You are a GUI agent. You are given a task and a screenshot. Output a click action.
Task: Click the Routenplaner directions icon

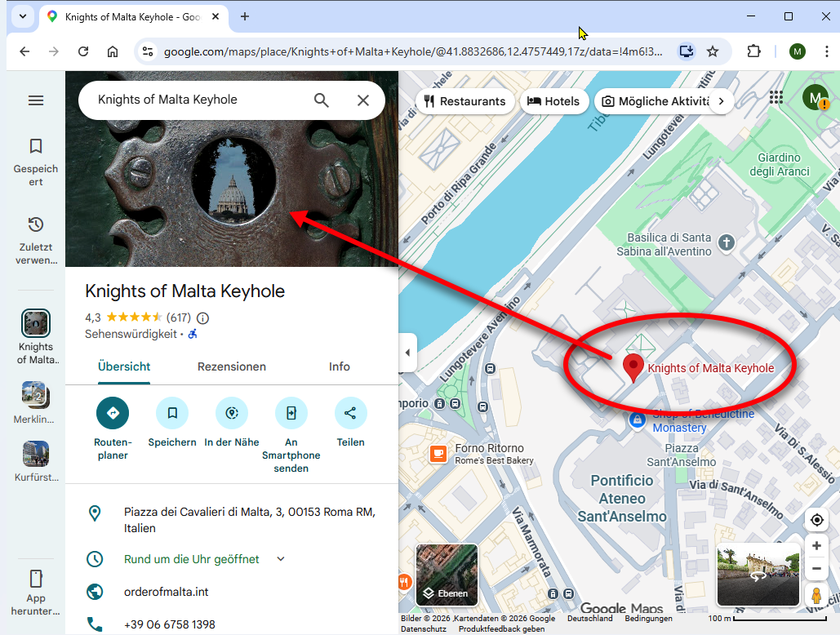tap(113, 413)
